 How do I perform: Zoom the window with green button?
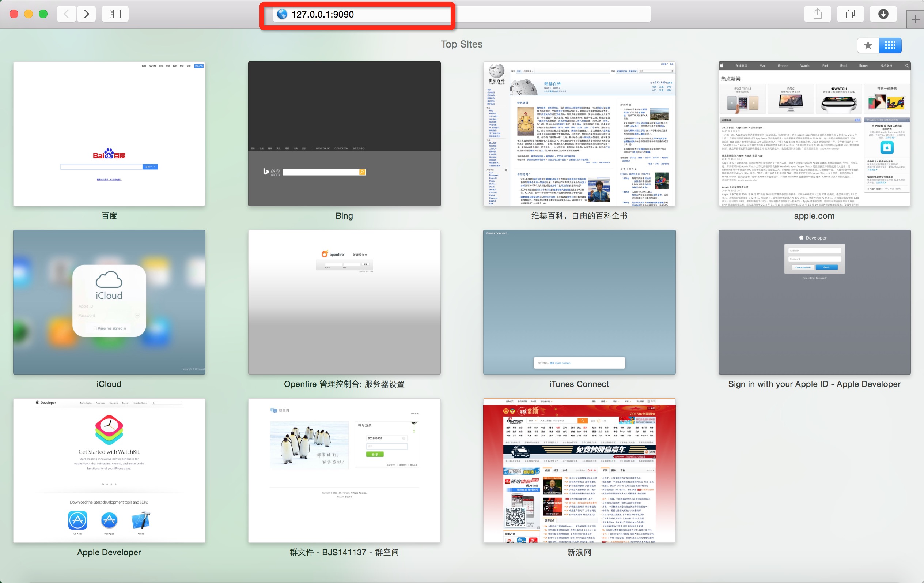(x=43, y=14)
